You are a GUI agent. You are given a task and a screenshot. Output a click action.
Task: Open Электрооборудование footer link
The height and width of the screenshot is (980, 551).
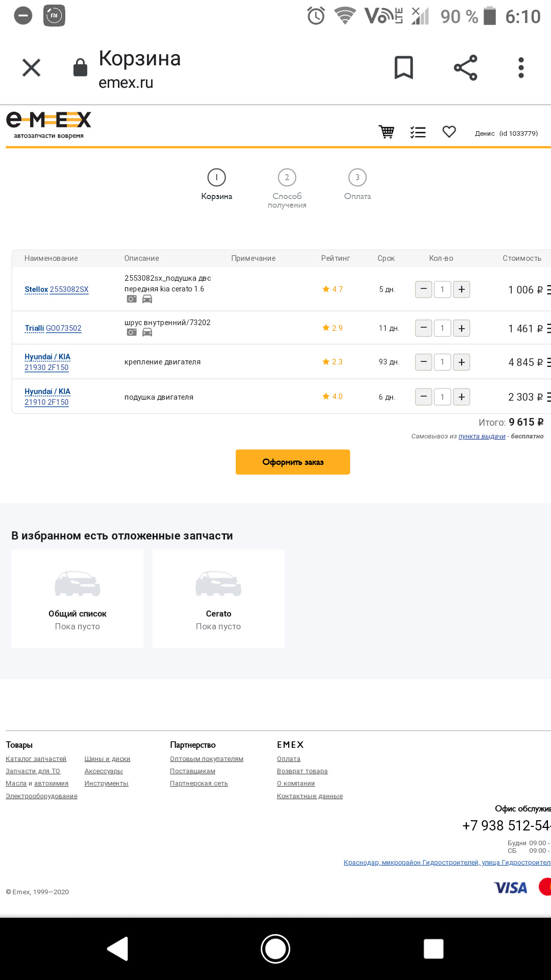41,796
